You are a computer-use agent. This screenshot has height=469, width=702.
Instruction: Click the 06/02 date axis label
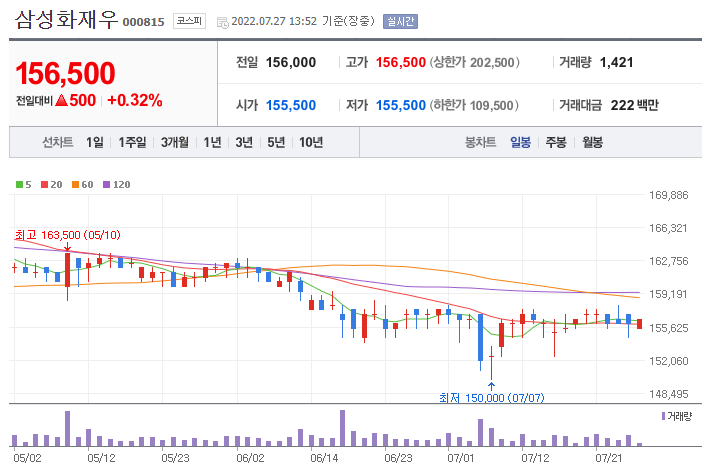(x=250, y=458)
